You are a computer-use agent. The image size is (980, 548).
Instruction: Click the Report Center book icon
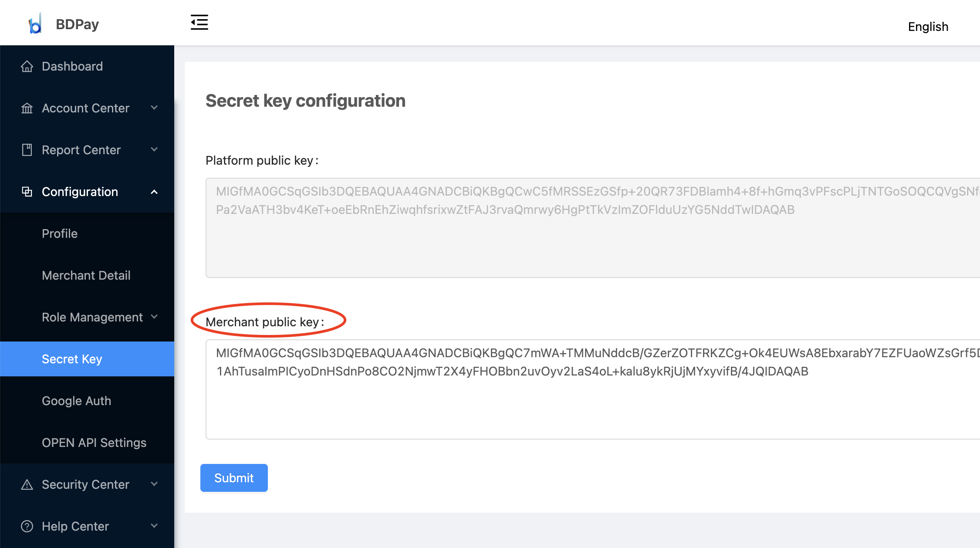point(27,150)
